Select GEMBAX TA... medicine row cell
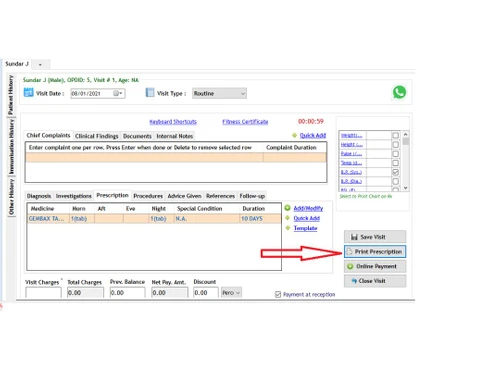500x375 pixels. (49, 219)
